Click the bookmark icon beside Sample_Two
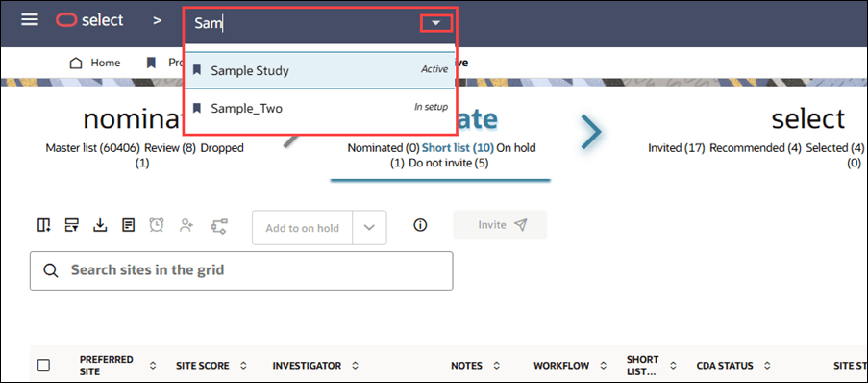 [x=196, y=108]
